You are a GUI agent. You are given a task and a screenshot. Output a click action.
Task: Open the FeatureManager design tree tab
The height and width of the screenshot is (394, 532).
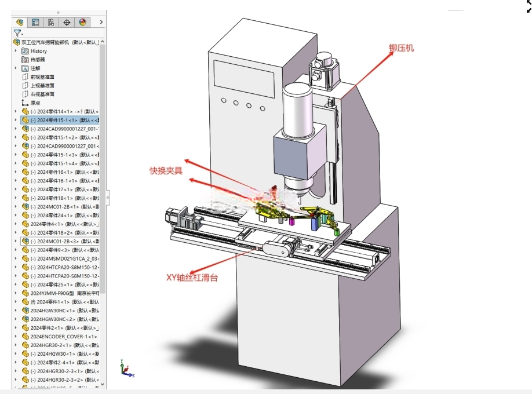(x=19, y=23)
